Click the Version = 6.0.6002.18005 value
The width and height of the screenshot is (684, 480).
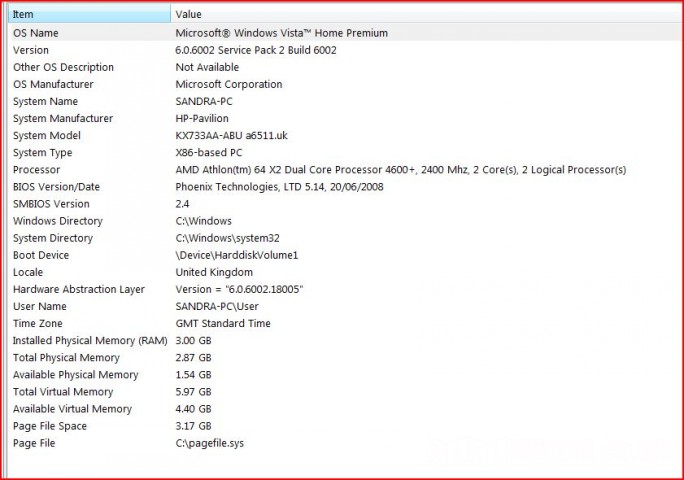239,289
